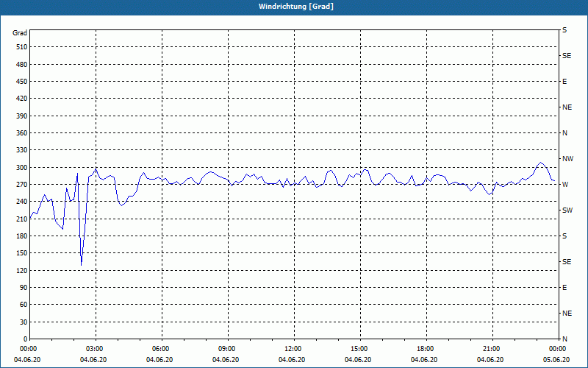Viewport: 588px width, 368px height.
Task: Click the 510 y-axis value
Action: pos(22,47)
